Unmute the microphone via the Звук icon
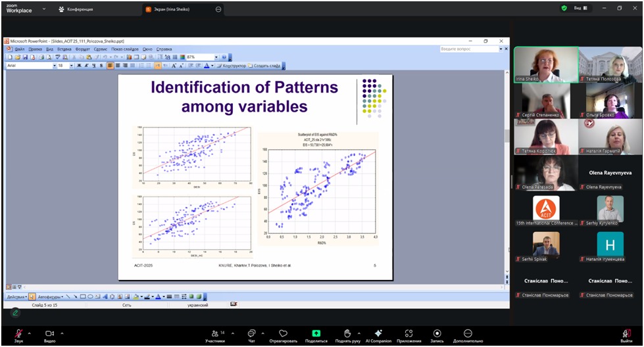The width and height of the screenshot is (644, 347). (x=18, y=334)
